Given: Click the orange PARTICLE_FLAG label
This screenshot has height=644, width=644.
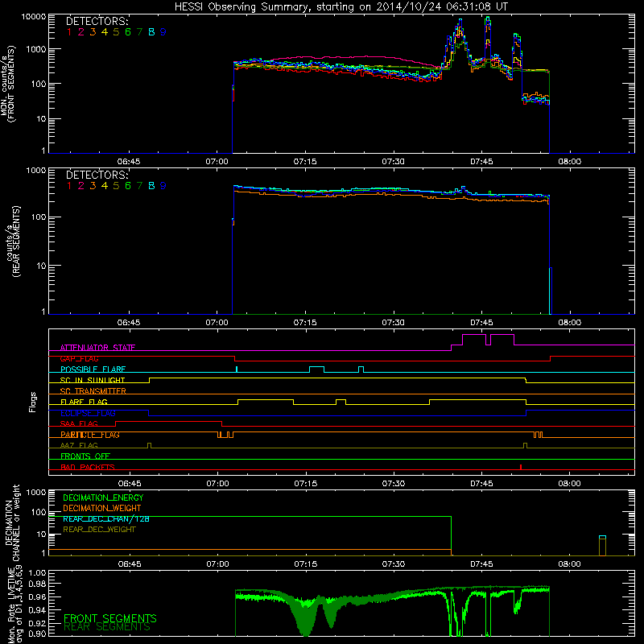Looking at the screenshot, I should (90, 435).
